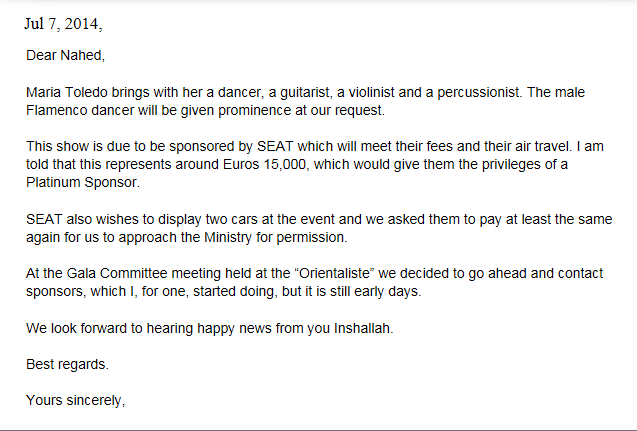
Task: Click the words Flamenco dancer
Action: [x=80, y=110]
